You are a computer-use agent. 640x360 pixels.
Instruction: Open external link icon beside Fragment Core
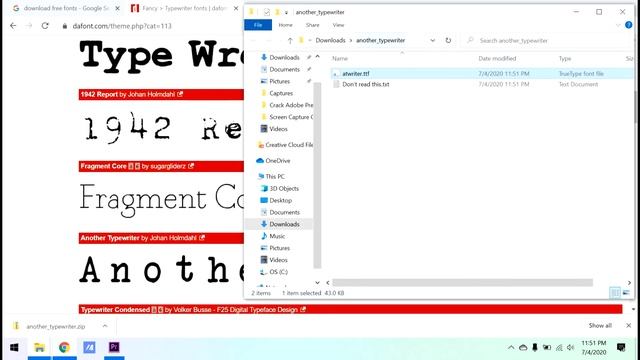coord(191,166)
